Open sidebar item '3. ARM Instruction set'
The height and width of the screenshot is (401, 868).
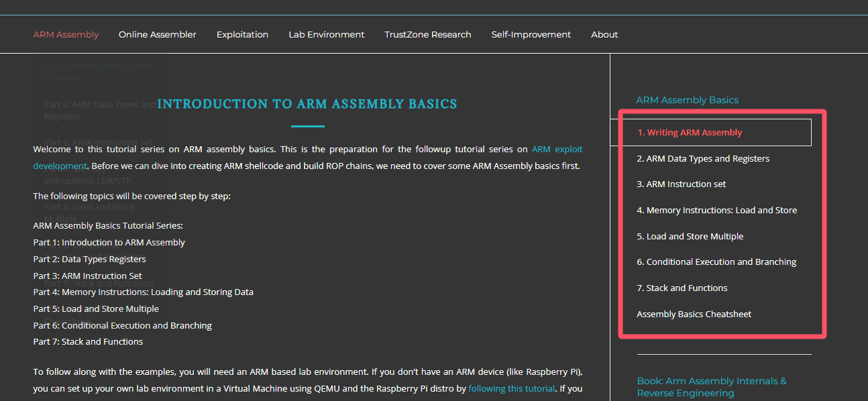click(x=682, y=184)
